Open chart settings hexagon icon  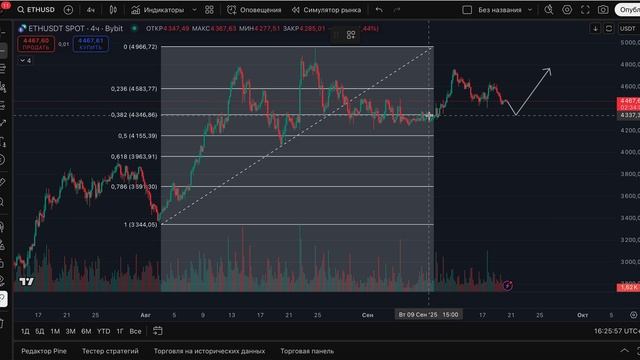tap(567, 10)
